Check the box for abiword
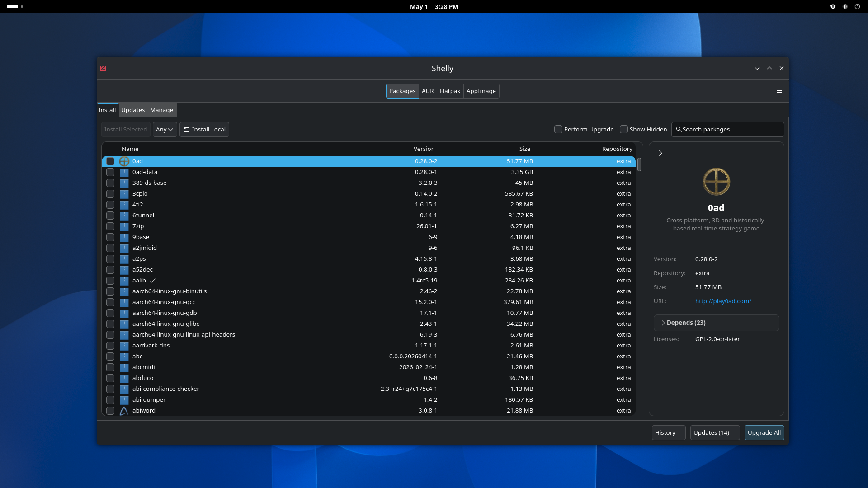The width and height of the screenshot is (868, 488). tap(110, 411)
